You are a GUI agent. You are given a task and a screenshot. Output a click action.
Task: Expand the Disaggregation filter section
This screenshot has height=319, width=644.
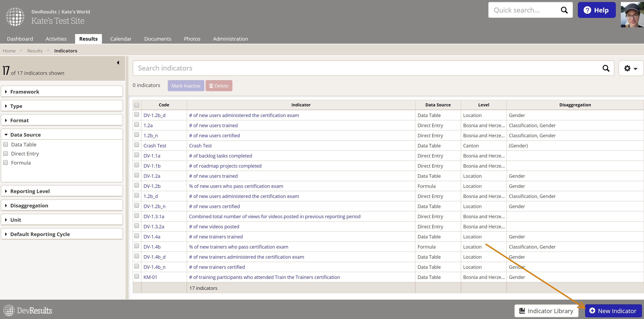click(29, 205)
